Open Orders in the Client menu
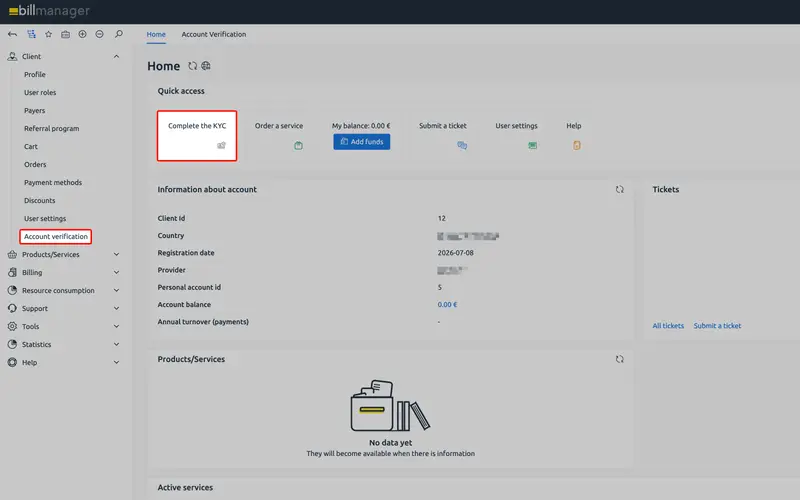800x500 pixels. click(x=35, y=164)
